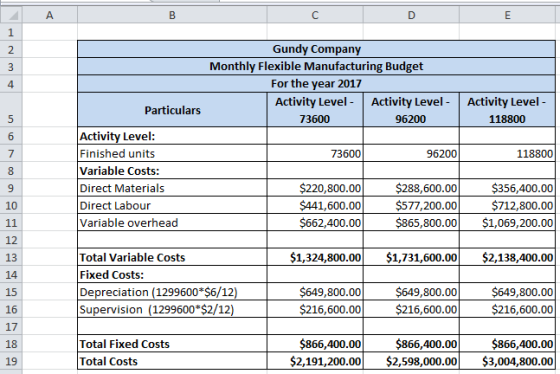The image size is (560, 374).
Task: Select Activity Level - 96200 header cell
Action: pos(411,110)
